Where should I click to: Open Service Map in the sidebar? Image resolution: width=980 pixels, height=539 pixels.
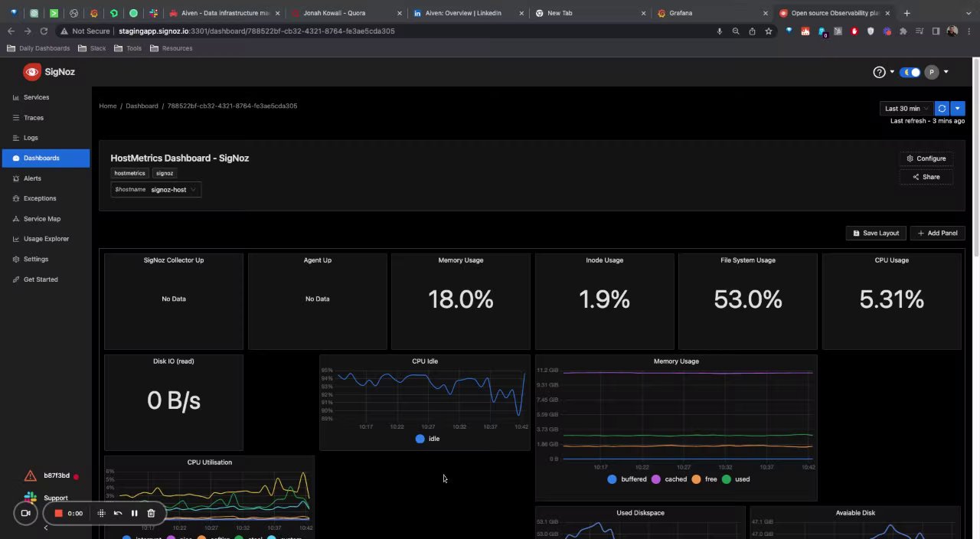(x=46, y=219)
